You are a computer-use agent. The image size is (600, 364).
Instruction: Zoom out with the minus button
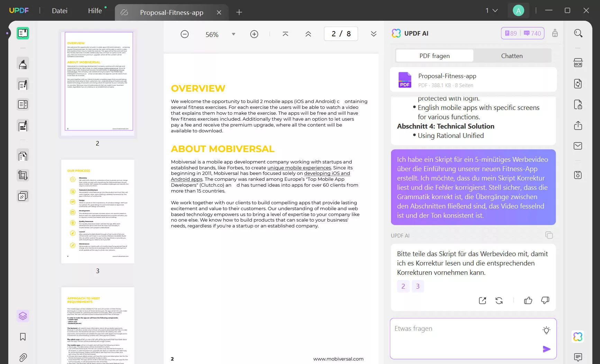coord(185,34)
